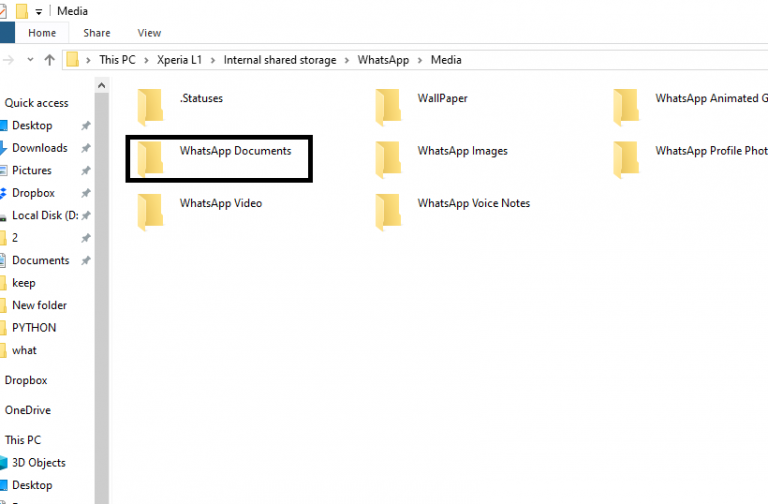Click navigation pane scroll up arrow
This screenshot has width=768, height=504.
click(101, 85)
